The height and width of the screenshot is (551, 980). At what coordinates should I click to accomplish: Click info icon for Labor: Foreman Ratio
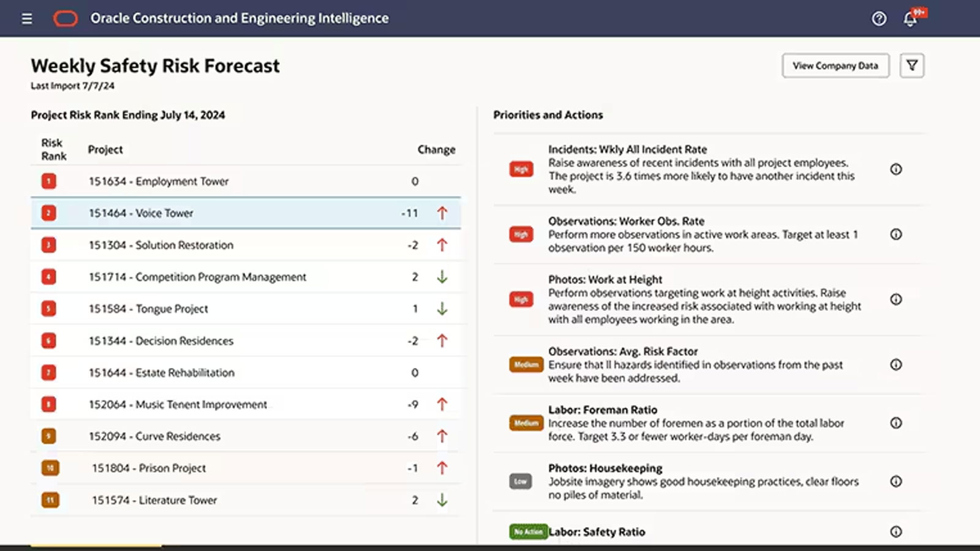point(896,423)
